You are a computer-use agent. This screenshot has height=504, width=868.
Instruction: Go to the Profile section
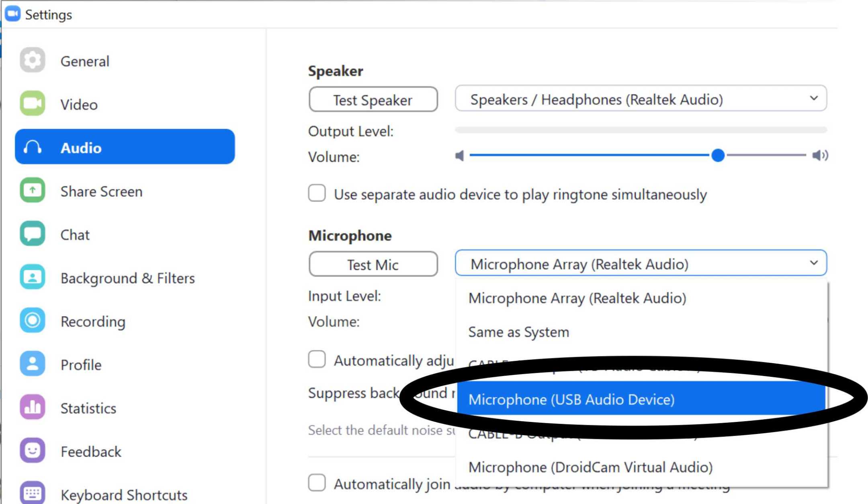pos(81,365)
